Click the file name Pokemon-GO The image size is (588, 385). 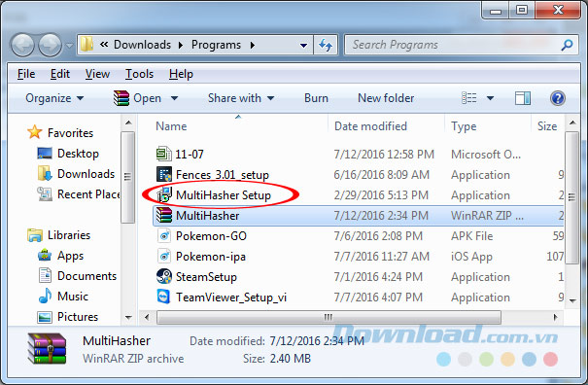click(211, 236)
